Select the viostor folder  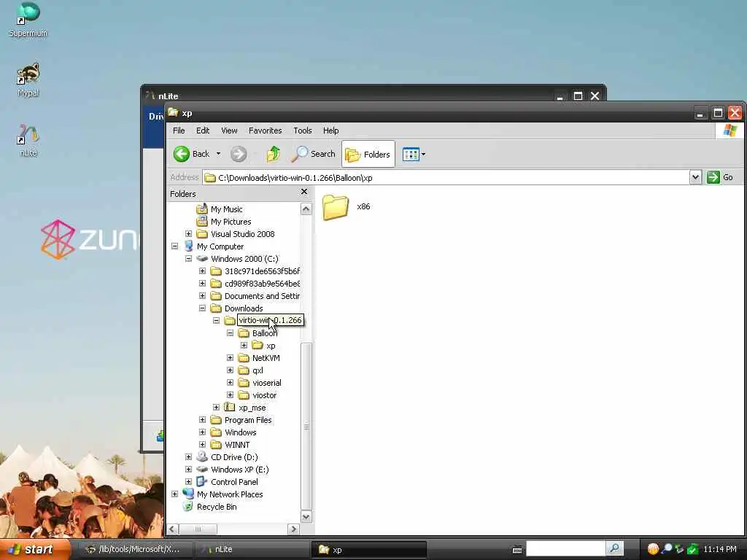click(x=264, y=395)
